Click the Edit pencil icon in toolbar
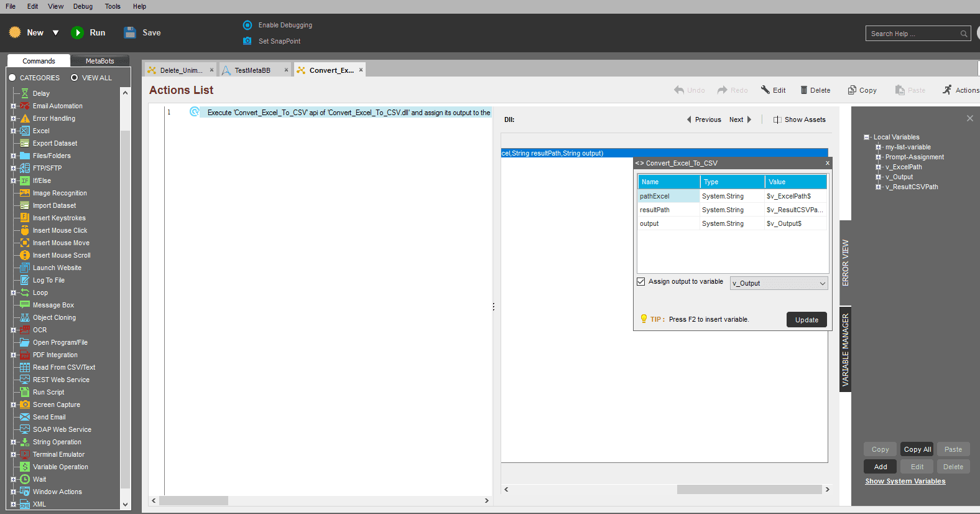The width and height of the screenshot is (980, 514). 765,90
